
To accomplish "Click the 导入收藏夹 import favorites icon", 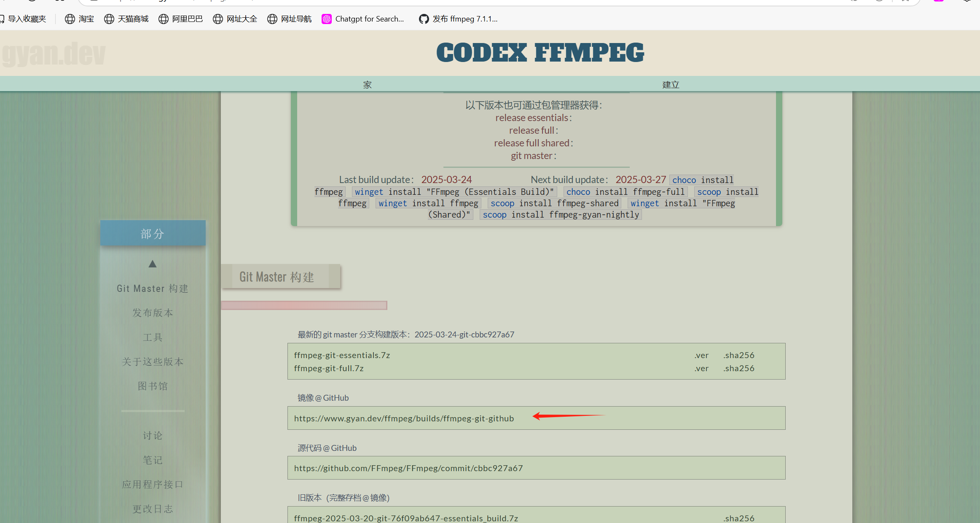I will tap(2, 19).
